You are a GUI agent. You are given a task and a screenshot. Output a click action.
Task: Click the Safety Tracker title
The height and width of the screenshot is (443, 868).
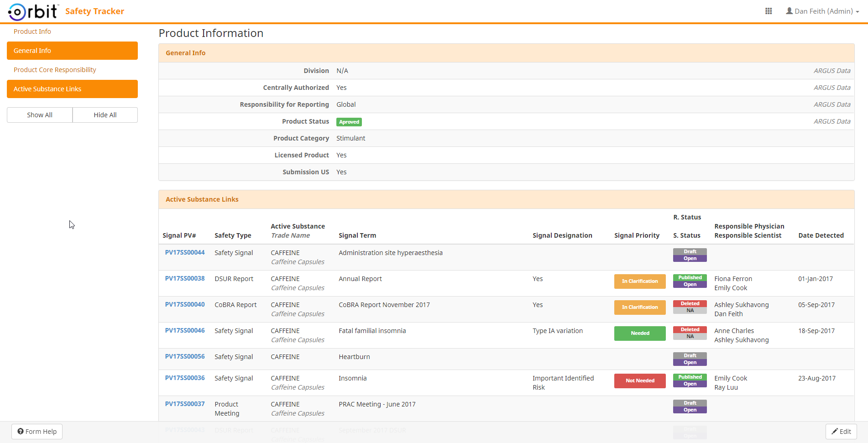pyautogui.click(x=94, y=11)
